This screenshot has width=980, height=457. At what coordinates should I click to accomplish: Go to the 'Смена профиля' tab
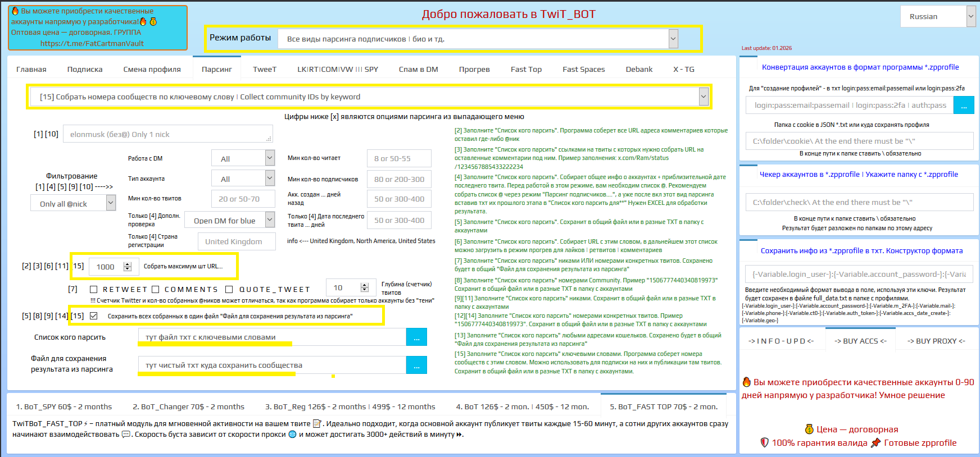(152, 69)
